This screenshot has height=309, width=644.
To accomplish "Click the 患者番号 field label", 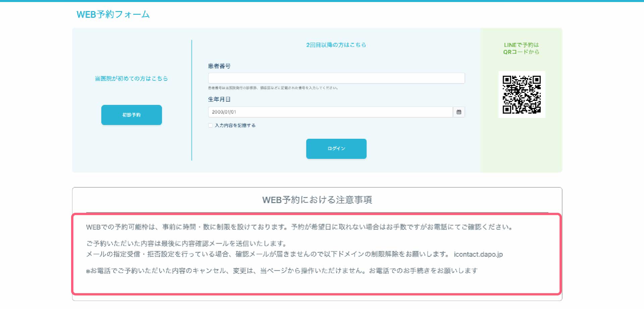I will (219, 66).
